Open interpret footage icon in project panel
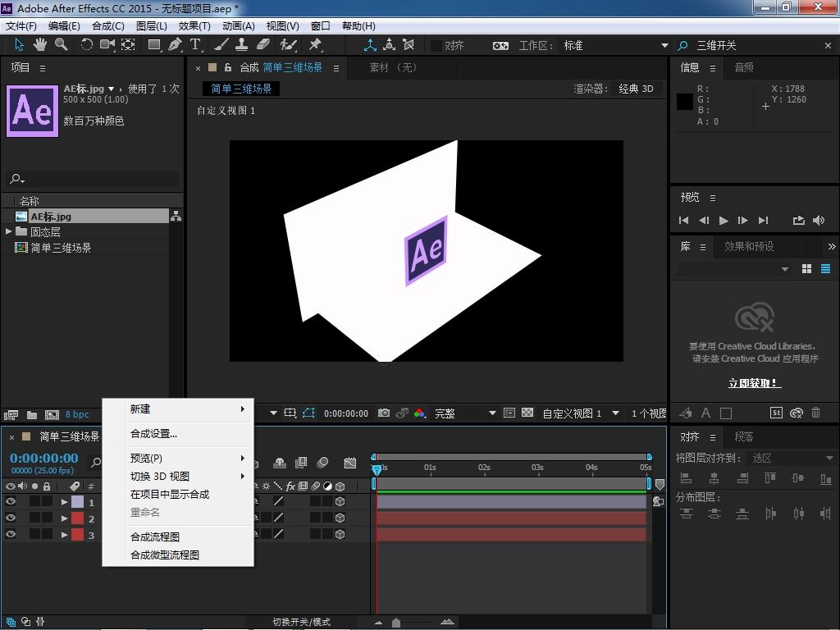This screenshot has width=840, height=630. pyautogui.click(x=11, y=414)
